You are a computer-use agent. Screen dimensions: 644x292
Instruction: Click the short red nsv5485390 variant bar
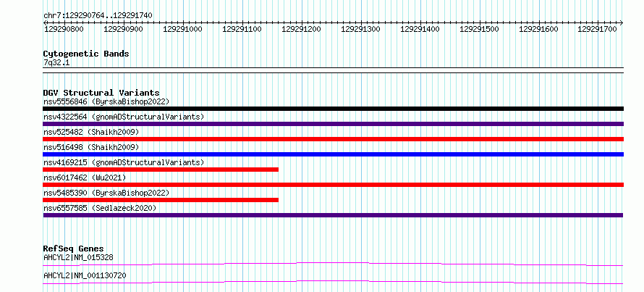click(x=161, y=200)
